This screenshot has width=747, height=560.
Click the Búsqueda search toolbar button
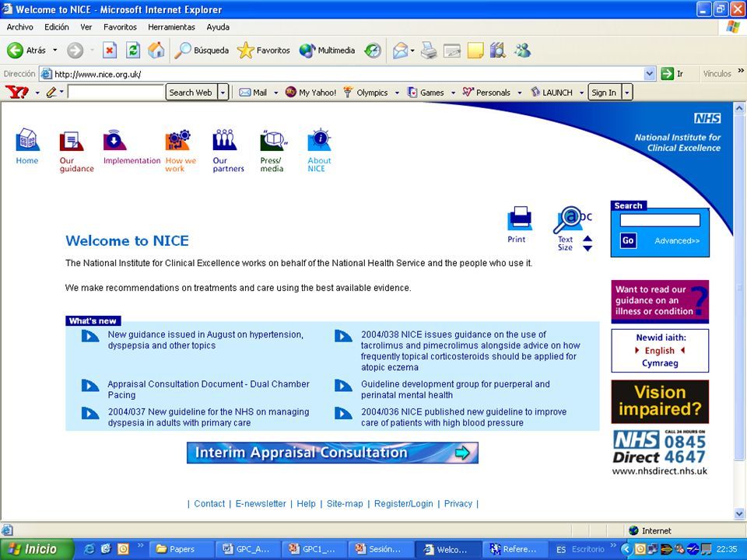[202, 50]
